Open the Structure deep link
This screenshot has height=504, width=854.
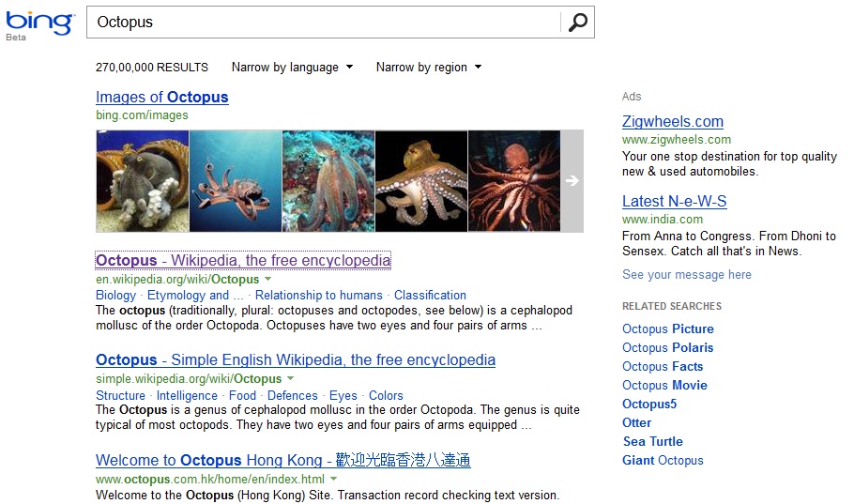click(120, 395)
